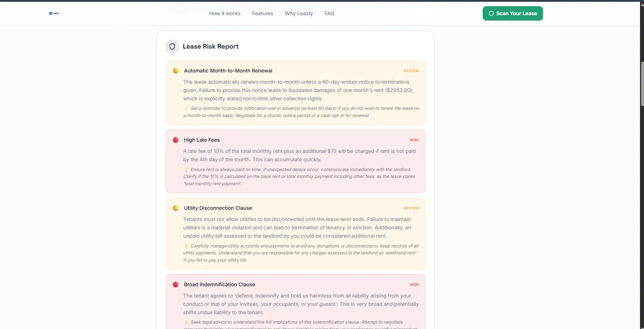Click the 'Tenants must not allow utilities' description
The image size is (644, 329).
(297, 228)
